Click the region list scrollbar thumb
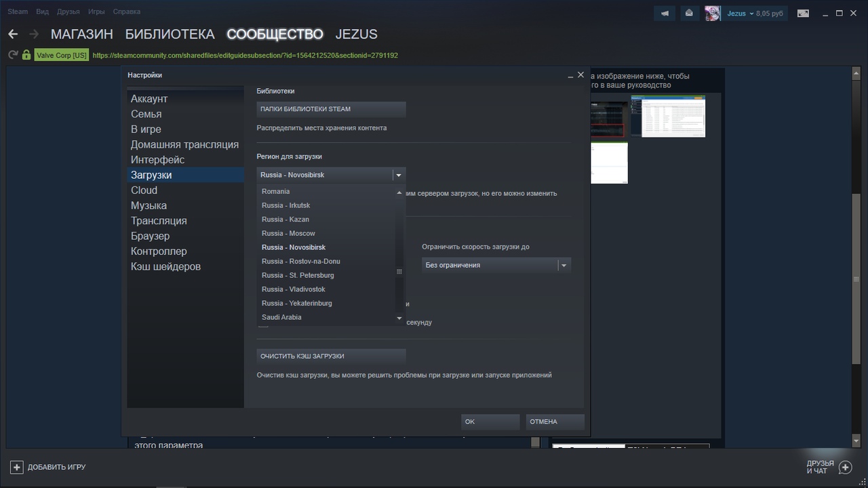The width and height of the screenshot is (868, 488). tap(399, 271)
